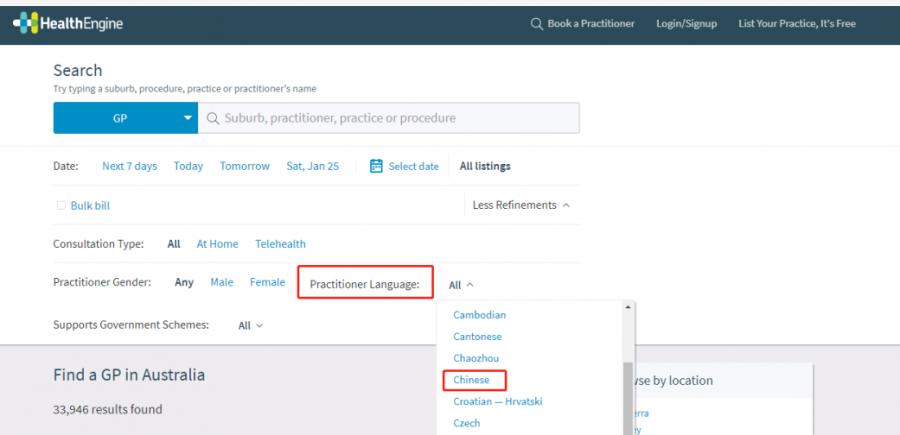Select Chaozhou from language list
The width and height of the screenshot is (900, 435).
click(476, 359)
